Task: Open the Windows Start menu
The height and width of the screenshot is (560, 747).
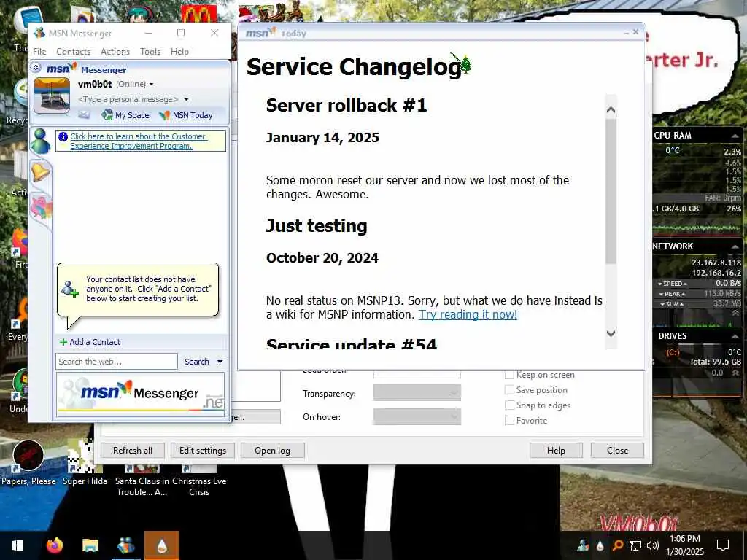Action: point(18,545)
